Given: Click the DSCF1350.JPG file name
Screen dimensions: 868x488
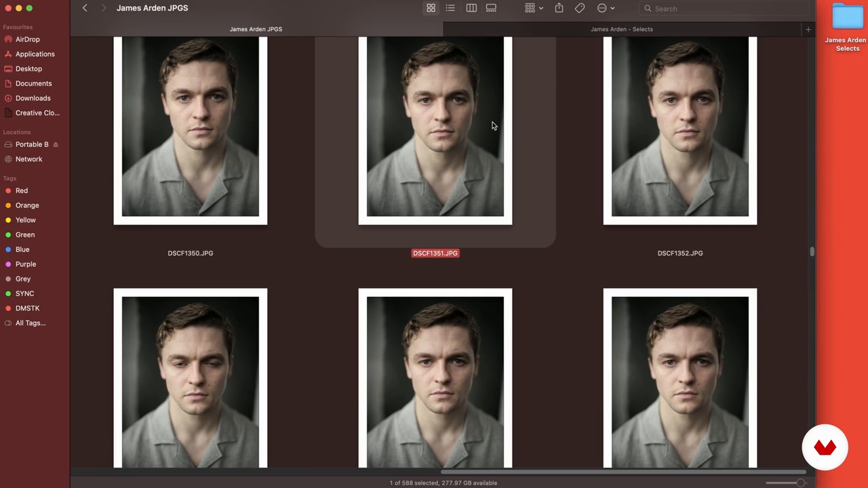Looking at the screenshot, I should click(191, 253).
